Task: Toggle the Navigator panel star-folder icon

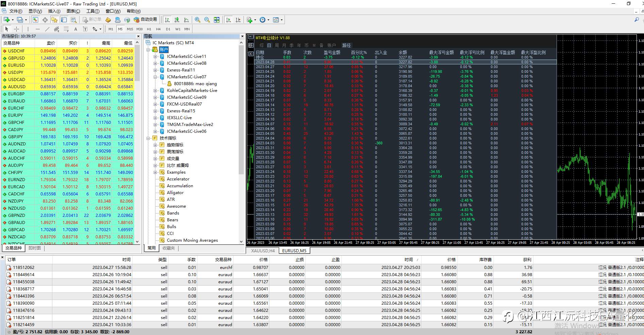Action: [54, 20]
